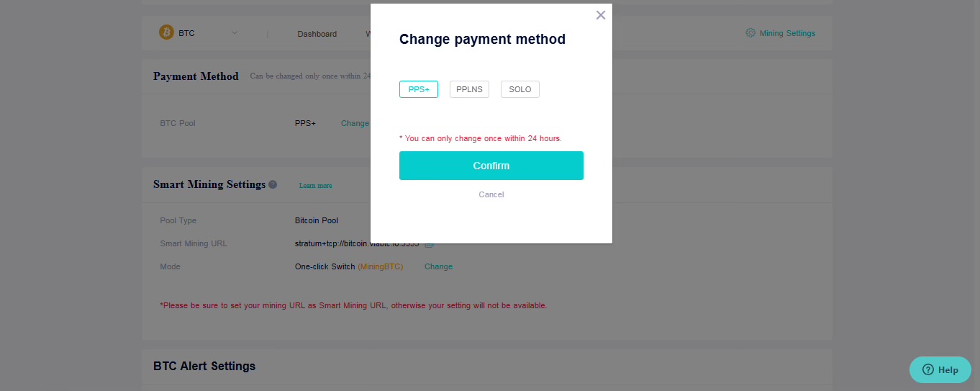Choose the PPLNS payment option
The width and height of the screenshot is (980, 391).
click(469, 89)
